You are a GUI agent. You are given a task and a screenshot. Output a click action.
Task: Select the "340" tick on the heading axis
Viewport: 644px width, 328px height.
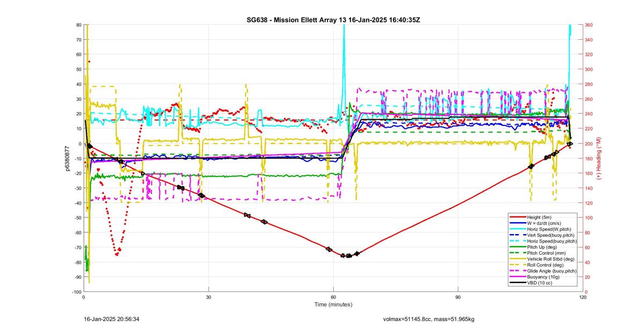(x=589, y=40)
